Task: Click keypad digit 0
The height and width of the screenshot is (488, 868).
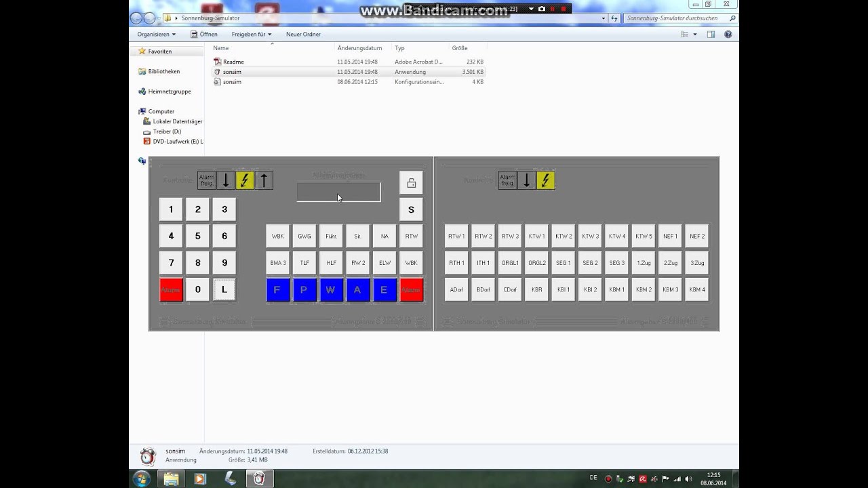Action: click(197, 290)
